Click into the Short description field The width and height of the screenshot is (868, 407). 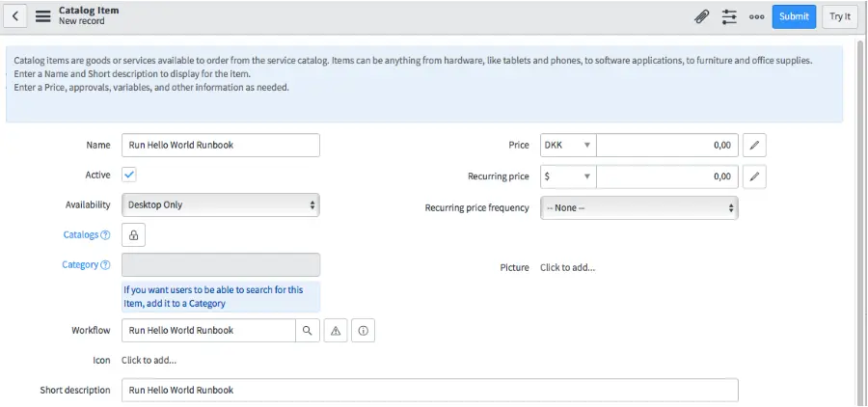pyautogui.click(x=429, y=391)
